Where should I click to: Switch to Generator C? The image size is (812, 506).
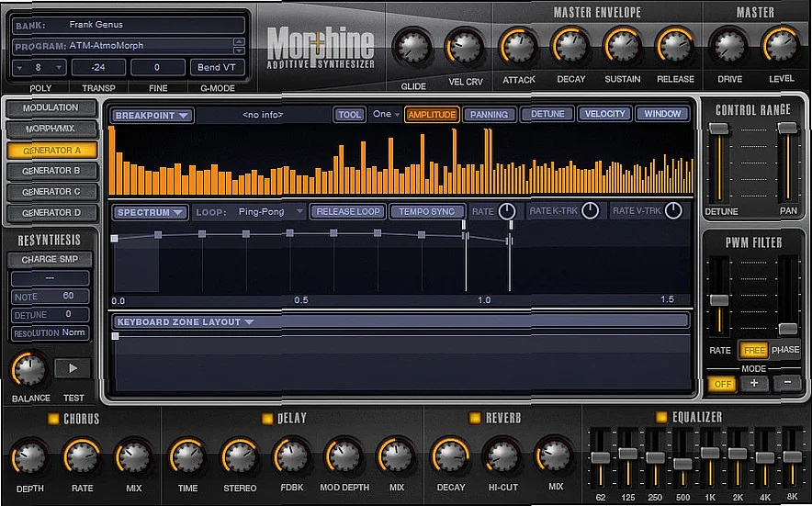pyautogui.click(x=51, y=192)
